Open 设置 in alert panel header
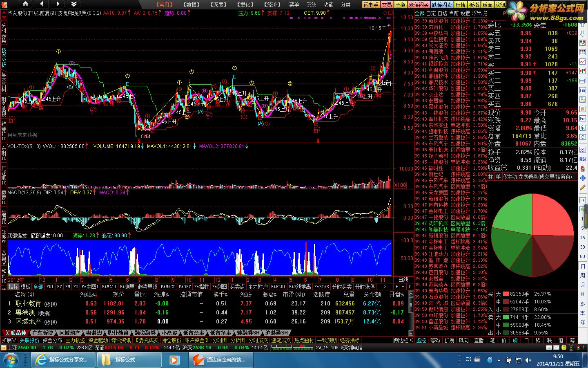The image size is (588, 368). [x=465, y=13]
